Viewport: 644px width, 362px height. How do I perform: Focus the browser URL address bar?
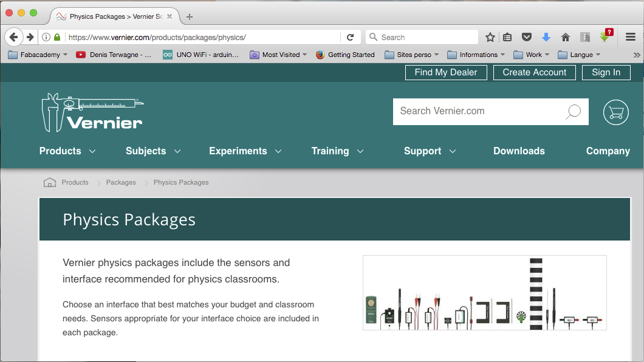click(x=204, y=37)
